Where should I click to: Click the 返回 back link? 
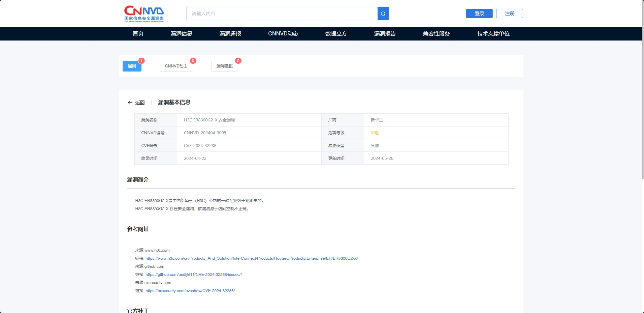pyautogui.click(x=140, y=103)
